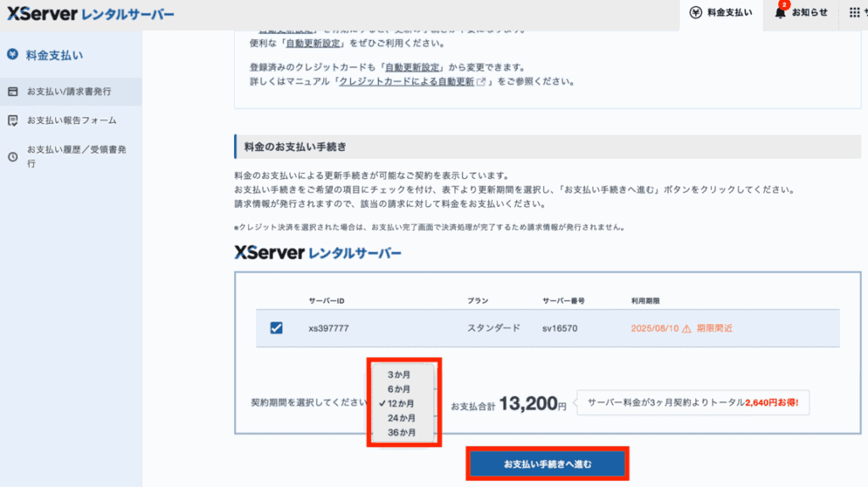The image size is (868, 487).
Task: Click the サーバーID column header
Action: coord(326,301)
